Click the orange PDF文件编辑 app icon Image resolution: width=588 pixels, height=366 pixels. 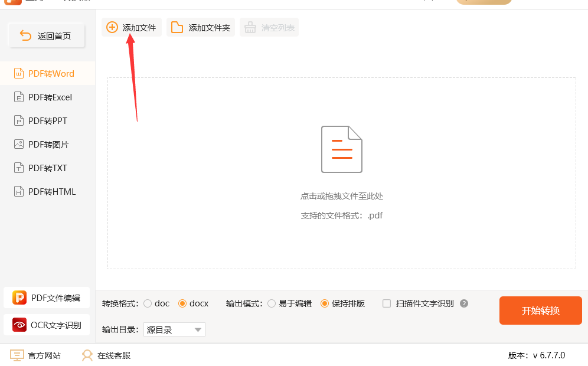coord(19,298)
